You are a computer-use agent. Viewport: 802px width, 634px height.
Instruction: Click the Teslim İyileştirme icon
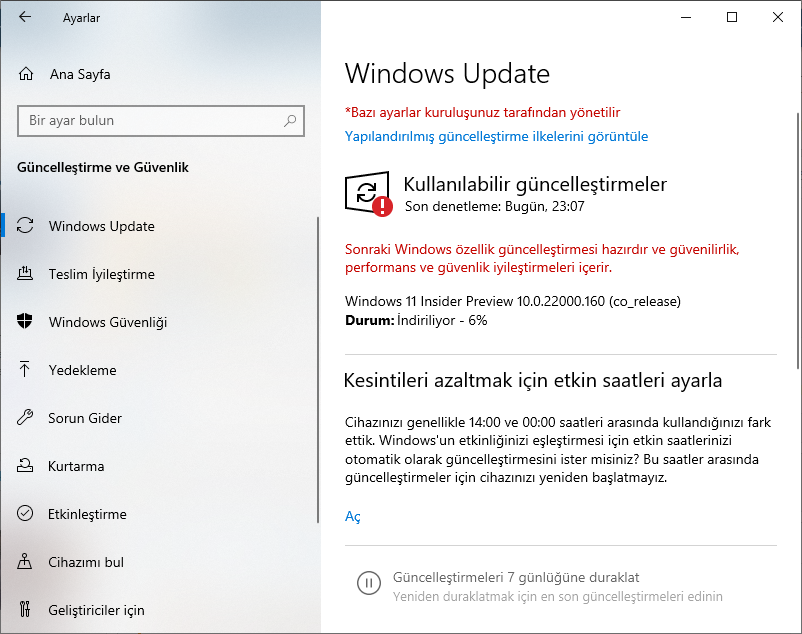[25, 274]
